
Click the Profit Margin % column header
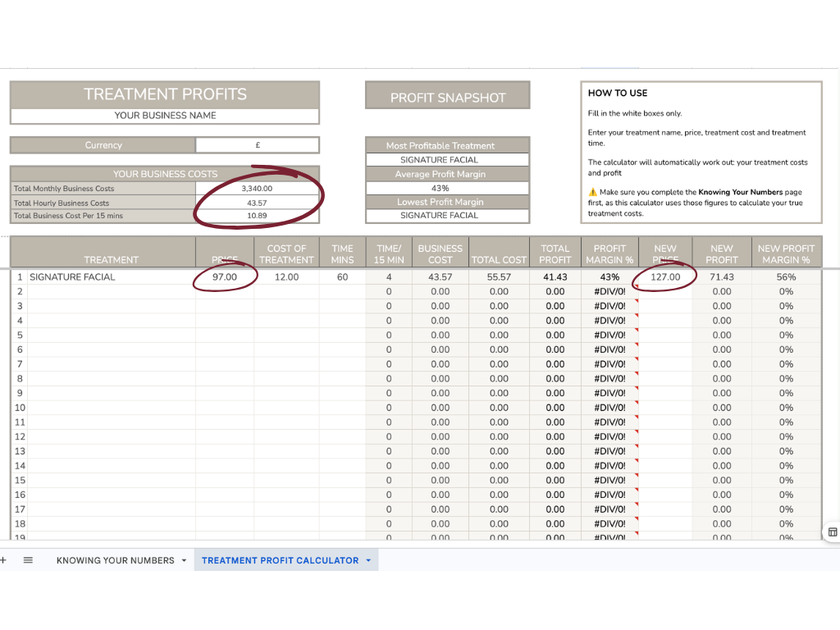coord(609,254)
